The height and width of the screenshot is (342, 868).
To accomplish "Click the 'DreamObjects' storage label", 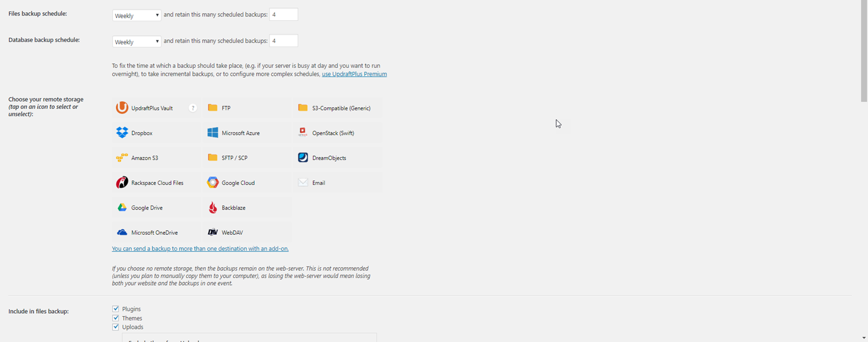I will [329, 158].
